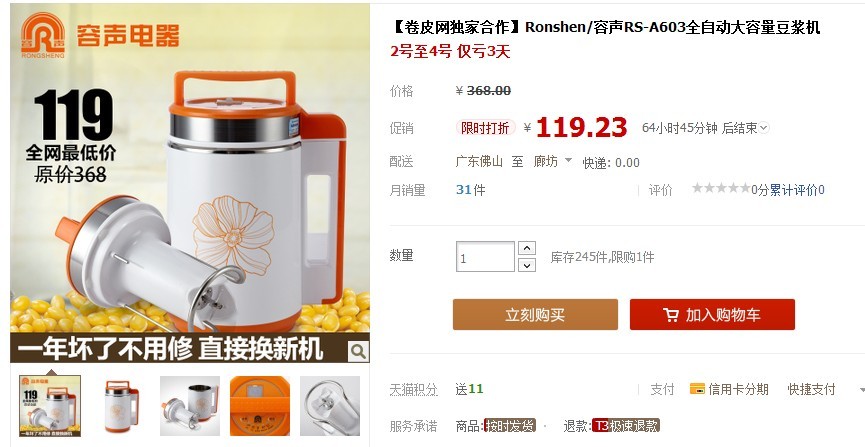Click the credit card installment icon
Screen dimensions: 865x447
point(697,389)
